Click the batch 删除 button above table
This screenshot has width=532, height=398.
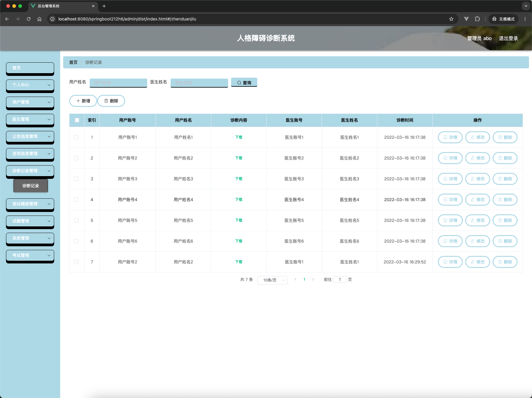pos(111,101)
